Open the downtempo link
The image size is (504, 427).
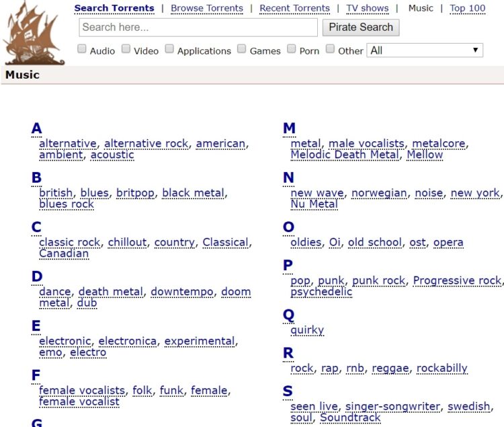[182, 292]
